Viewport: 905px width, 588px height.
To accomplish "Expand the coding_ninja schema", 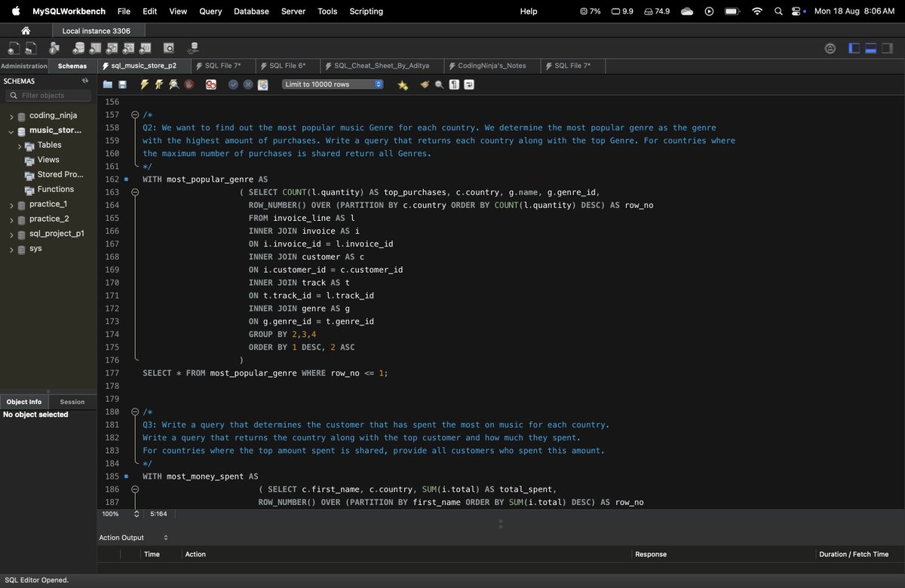I will [11, 116].
